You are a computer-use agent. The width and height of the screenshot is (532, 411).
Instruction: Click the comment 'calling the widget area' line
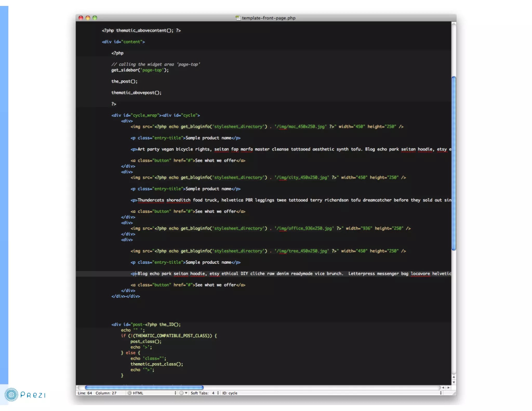(x=156, y=64)
